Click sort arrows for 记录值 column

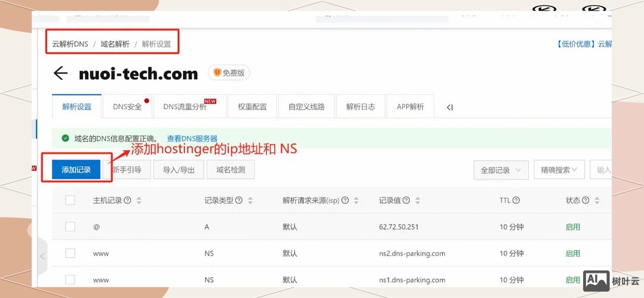click(418, 201)
